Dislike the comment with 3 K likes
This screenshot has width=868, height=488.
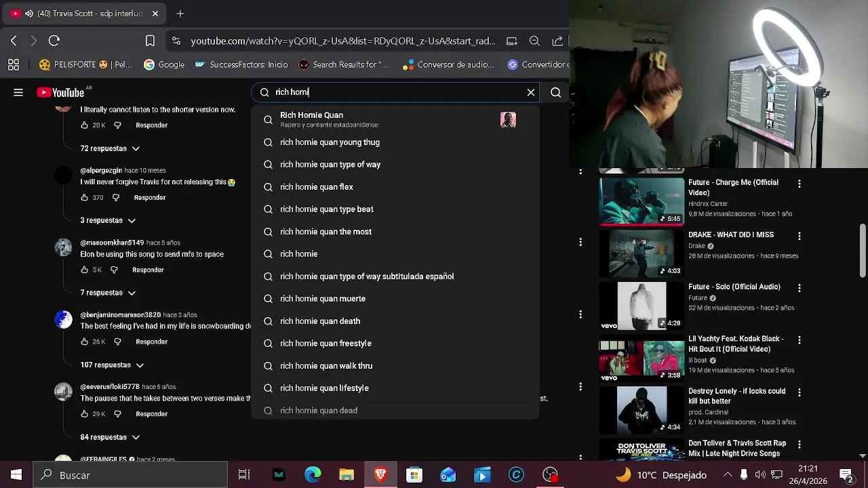click(114, 270)
